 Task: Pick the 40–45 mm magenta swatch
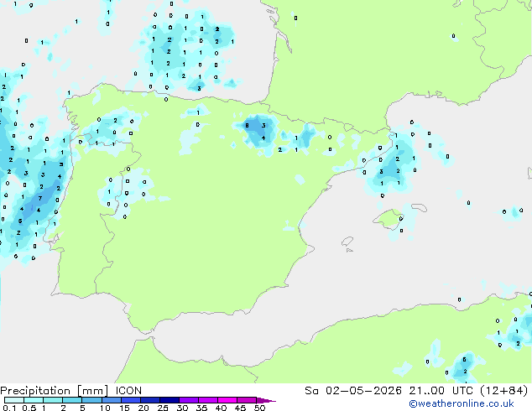pyautogui.click(x=227, y=400)
